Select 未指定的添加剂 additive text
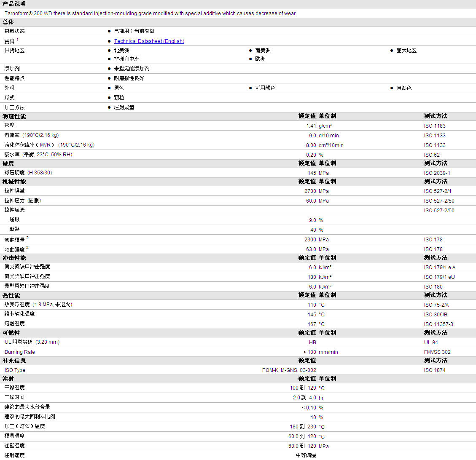The height and width of the screenshot is (460, 476). pos(132,69)
